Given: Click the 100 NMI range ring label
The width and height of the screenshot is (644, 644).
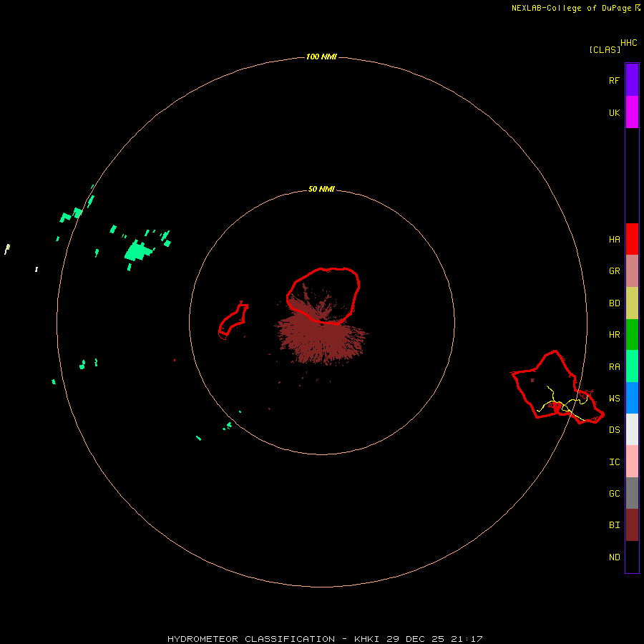Looking at the screenshot, I should tap(321, 57).
